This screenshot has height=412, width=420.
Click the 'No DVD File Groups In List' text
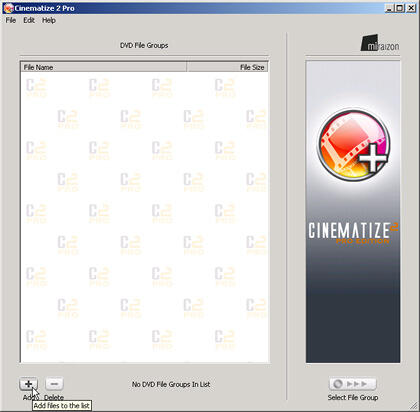[171, 384]
